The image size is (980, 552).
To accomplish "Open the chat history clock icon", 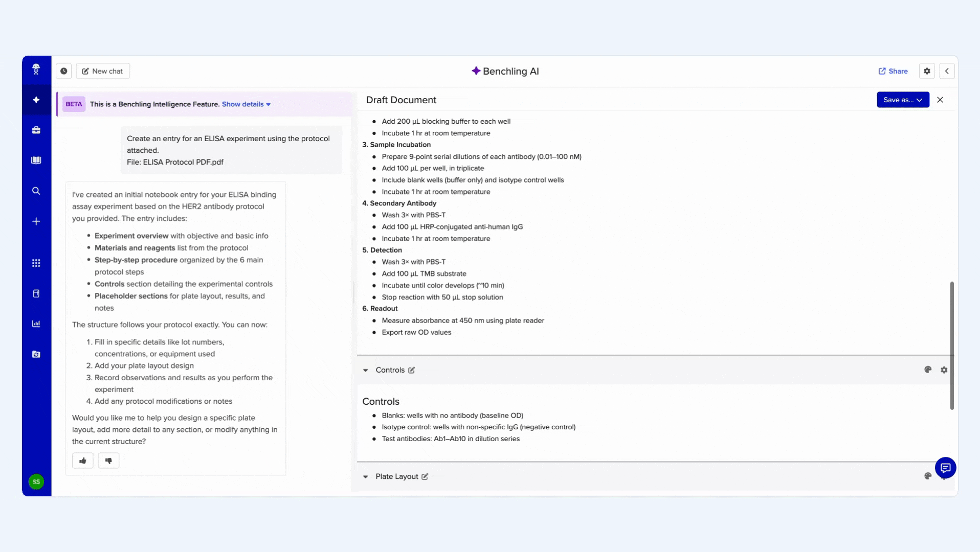I will coord(63,71).
